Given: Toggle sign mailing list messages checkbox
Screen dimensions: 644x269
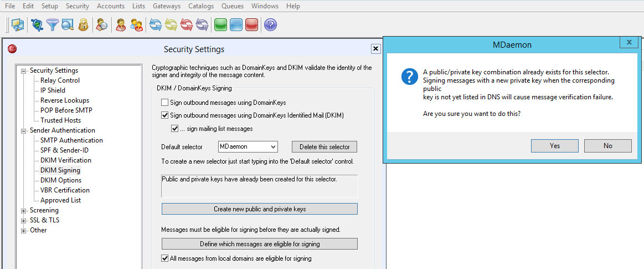Looking at the screenshot, I should 174,129.
